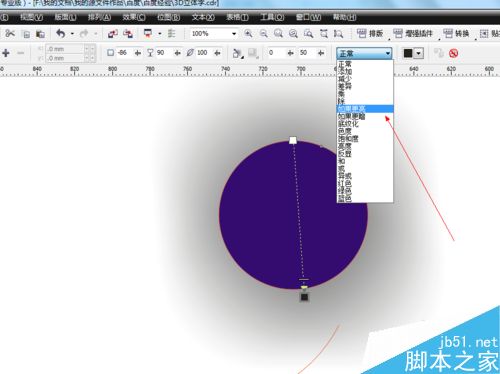Image resolution: width=500 pixels, height=374 pixels.
Task: Select 差异 in the operation list
Action: [x=365, y=86]
